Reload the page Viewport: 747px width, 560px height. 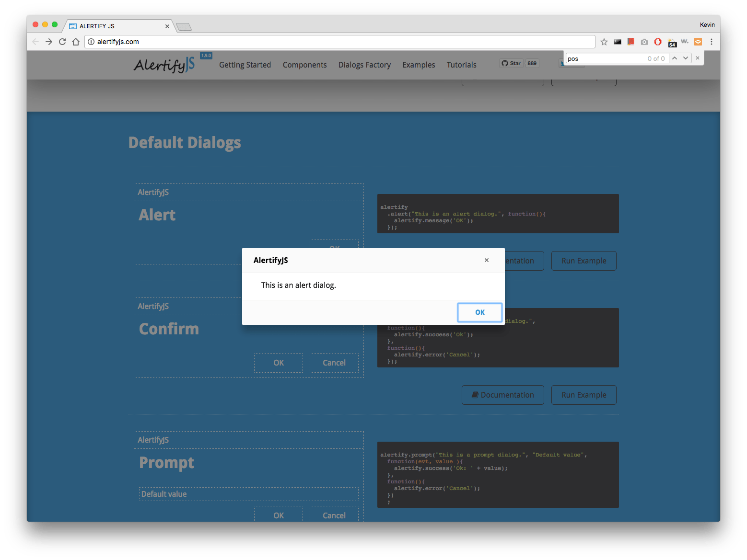click(62, 42)
